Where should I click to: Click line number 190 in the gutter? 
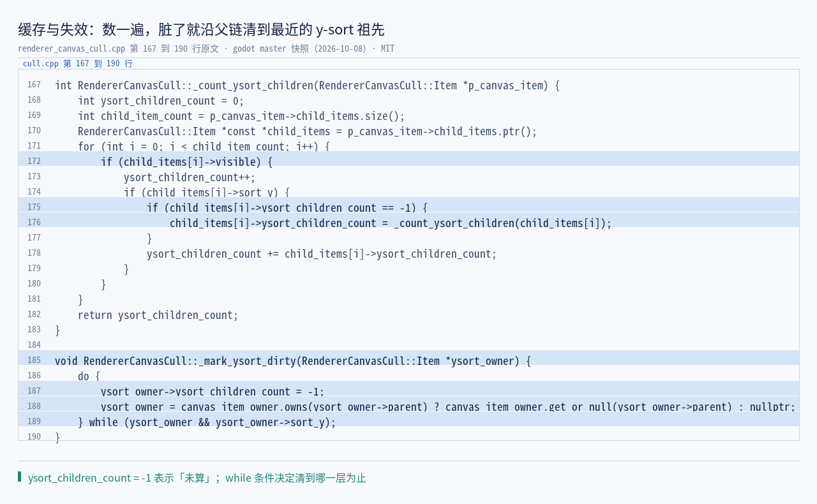(34, 437)
